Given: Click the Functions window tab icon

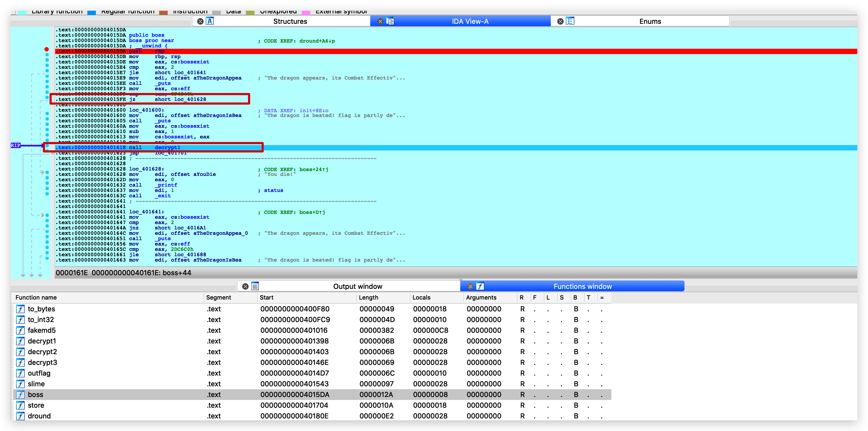Looking at the screenshot, I should 480,286.
